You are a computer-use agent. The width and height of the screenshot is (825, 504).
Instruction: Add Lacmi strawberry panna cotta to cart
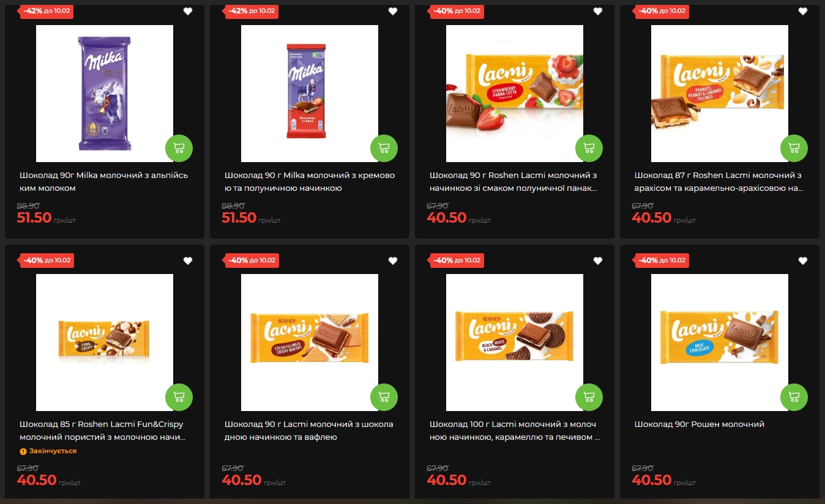click(x=589, y=148)
